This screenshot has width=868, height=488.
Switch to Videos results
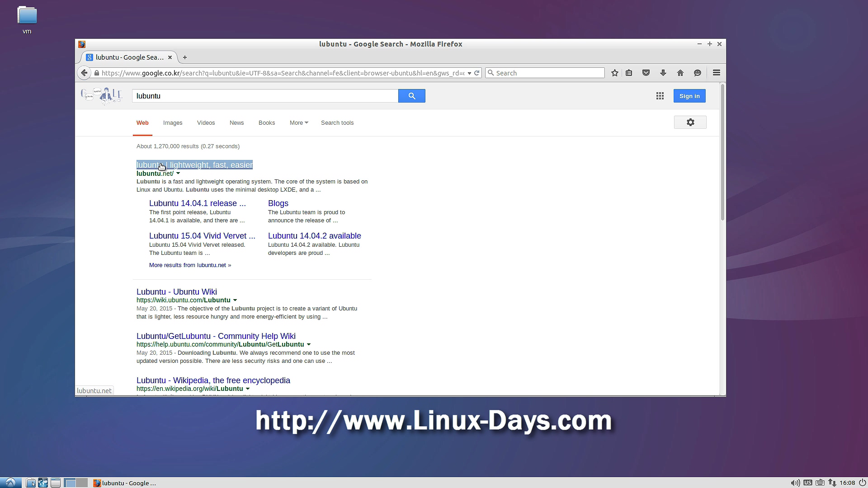pyautogui.click(x=206, y=123)
